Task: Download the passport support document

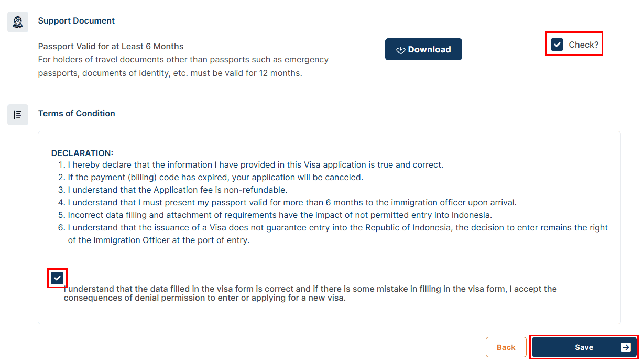Action: [x=423, y=49]
